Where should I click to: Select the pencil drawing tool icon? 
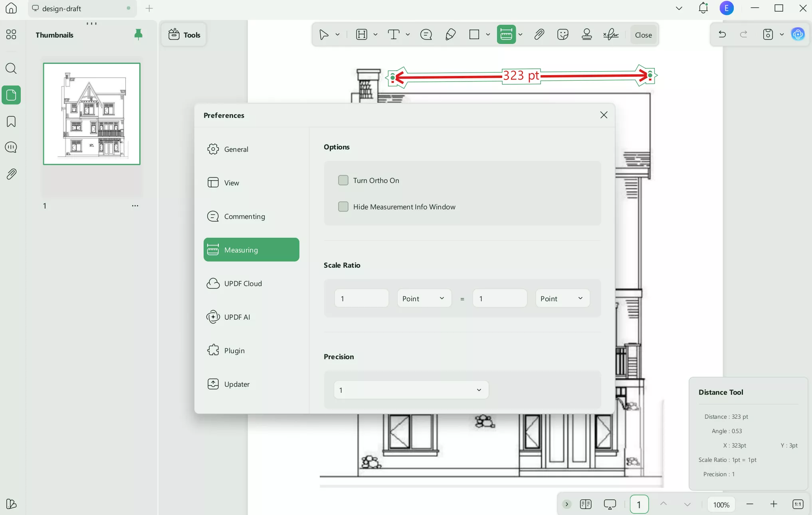(x=450, y=35)
